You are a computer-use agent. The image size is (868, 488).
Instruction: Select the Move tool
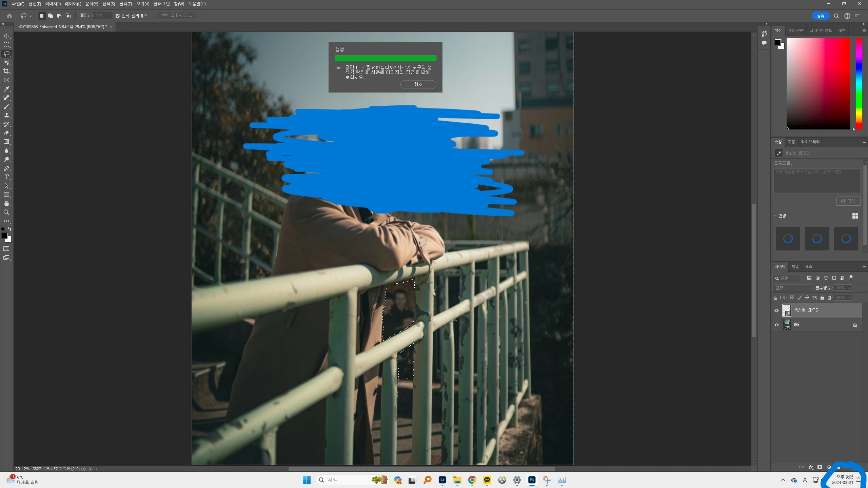tap(6, 36)
